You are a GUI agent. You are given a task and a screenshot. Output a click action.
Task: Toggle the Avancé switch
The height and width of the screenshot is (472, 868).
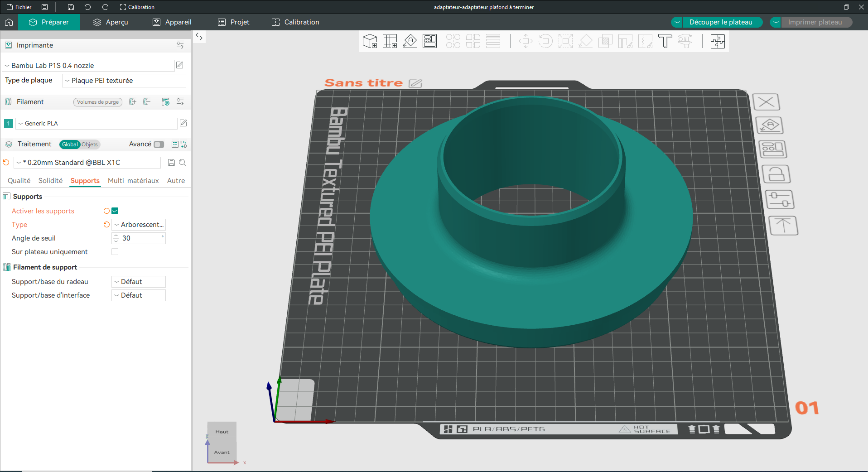(159, 144)
